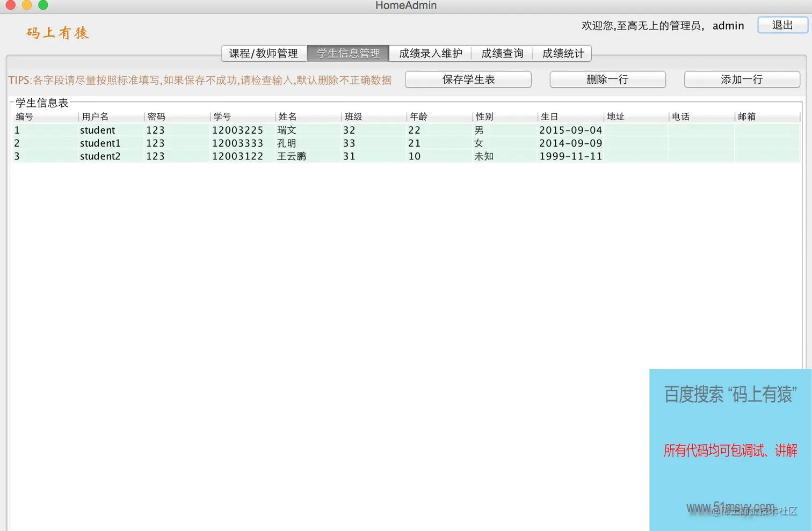Click the 密码 column header
The image size is (812, 531).
[x=177, y=117]
